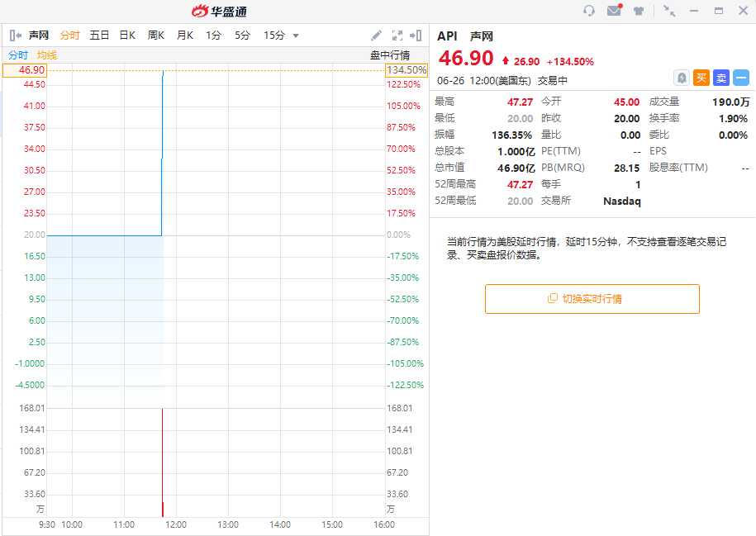Click 最高 value 47.27
756x536 pixels.
click(x=520, y=102)
